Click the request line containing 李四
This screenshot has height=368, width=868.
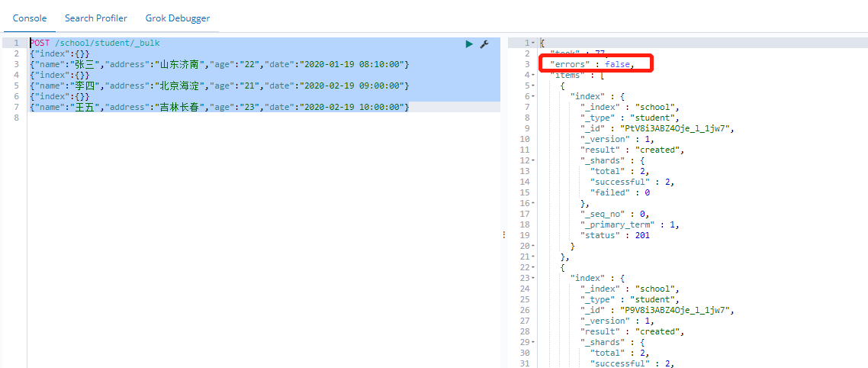pyautogui.click(x=220, y=86)
